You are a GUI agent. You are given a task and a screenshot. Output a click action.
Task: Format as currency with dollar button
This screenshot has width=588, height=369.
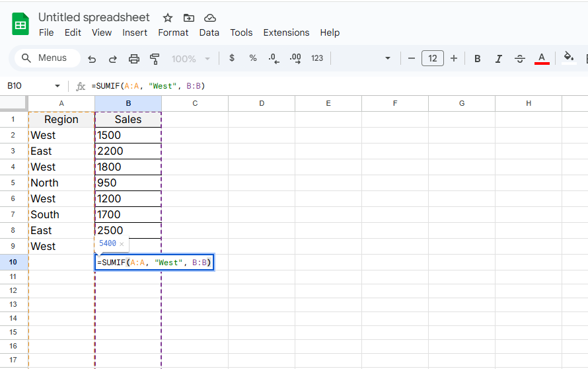tap(231, 59)
